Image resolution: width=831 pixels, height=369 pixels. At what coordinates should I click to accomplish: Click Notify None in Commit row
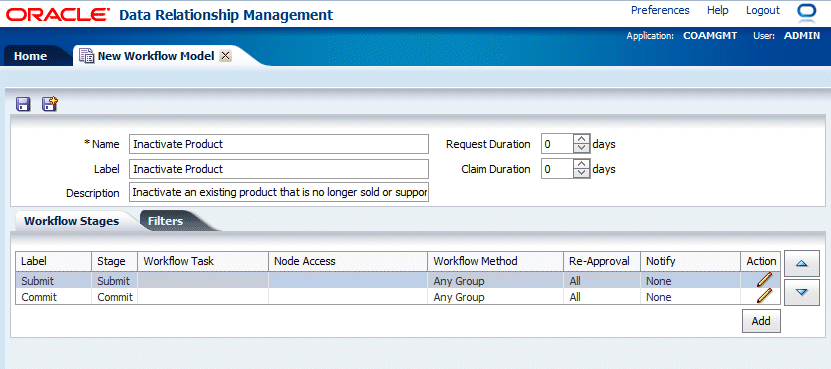[659, 297]
